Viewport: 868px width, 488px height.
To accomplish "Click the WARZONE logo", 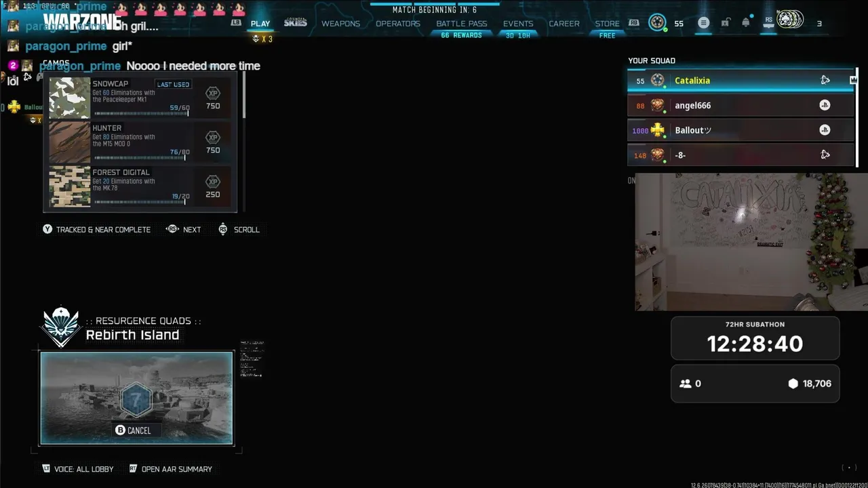I will tap(82, 22).
